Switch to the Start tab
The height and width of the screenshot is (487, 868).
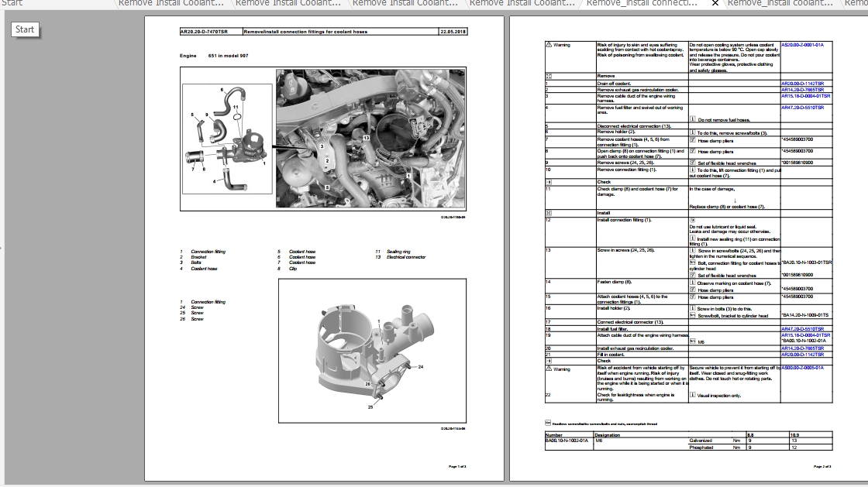tap(12, 3)
